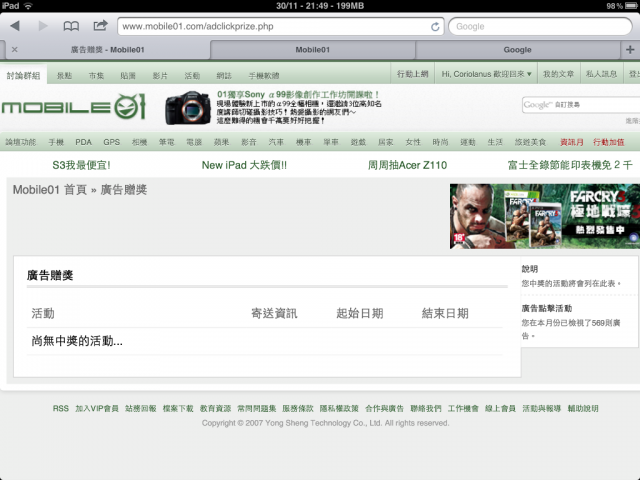
Task: Select the 廣告贈獎 - Mobile01 tab
Action: click(107, 50)
